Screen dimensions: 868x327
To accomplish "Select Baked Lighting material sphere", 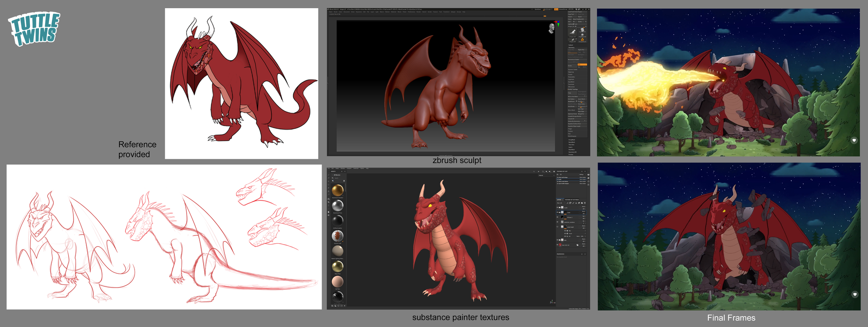I will pos(337,251).
